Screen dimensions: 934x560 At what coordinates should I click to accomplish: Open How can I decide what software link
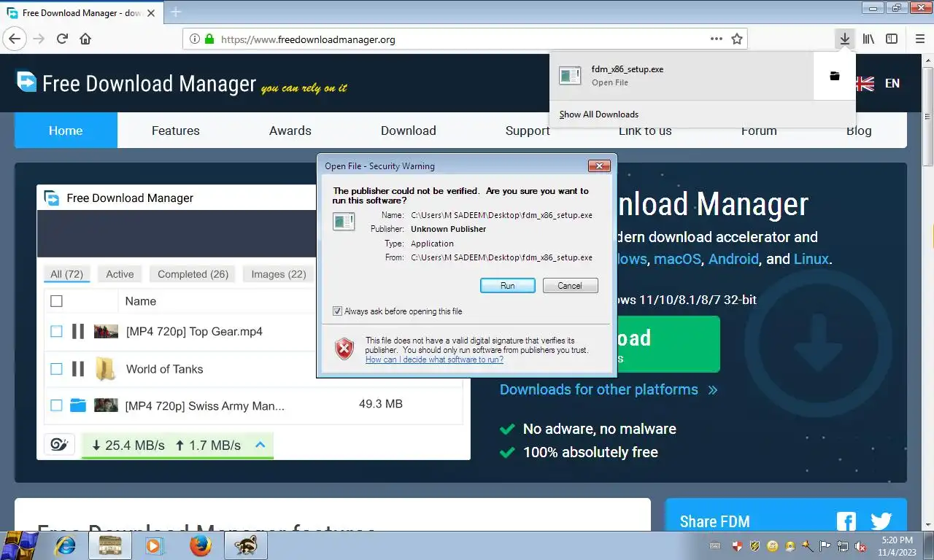434,359
